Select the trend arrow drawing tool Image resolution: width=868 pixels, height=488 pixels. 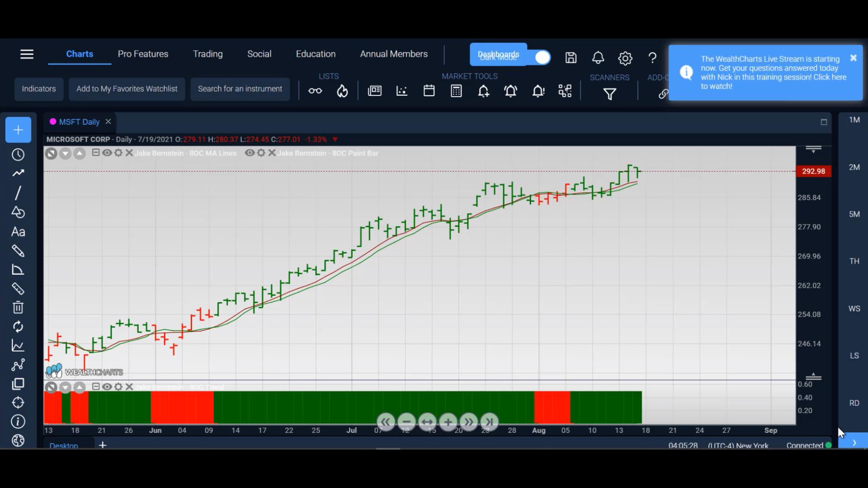tap(18, 173)
